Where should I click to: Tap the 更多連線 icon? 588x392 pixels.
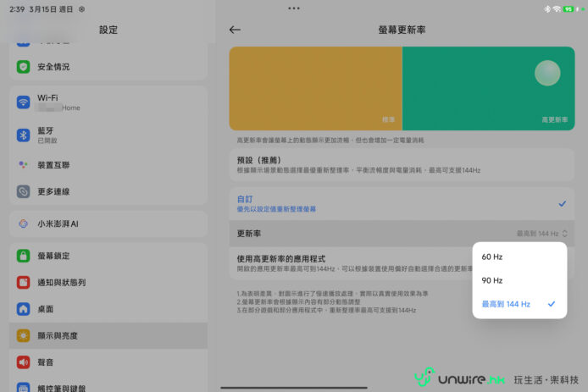click(x=23, y=192)
